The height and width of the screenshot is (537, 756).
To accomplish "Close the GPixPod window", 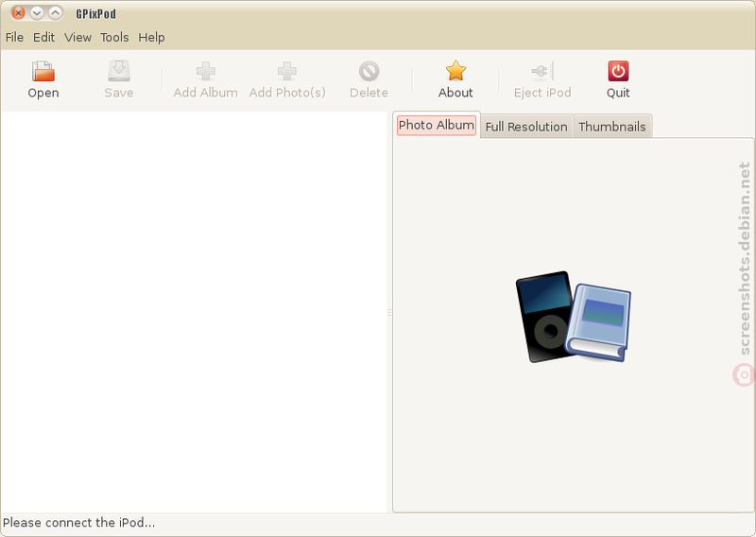I will tap(18, 13).
